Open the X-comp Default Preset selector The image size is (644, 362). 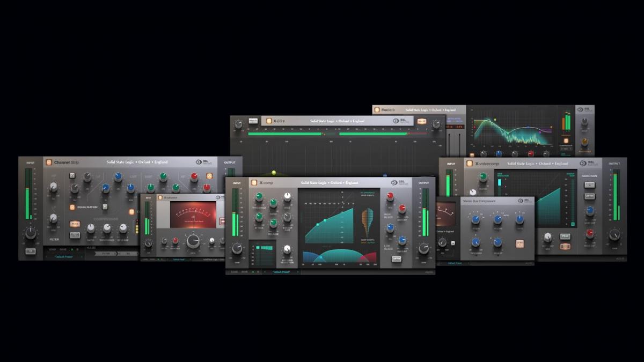click(x=281, y=272)
